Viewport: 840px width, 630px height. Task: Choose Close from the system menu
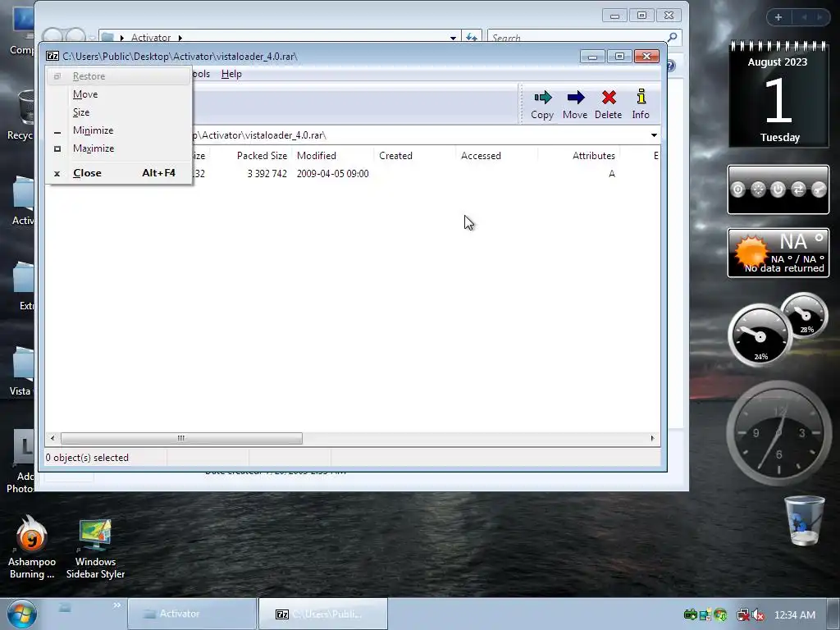point(118,173)
